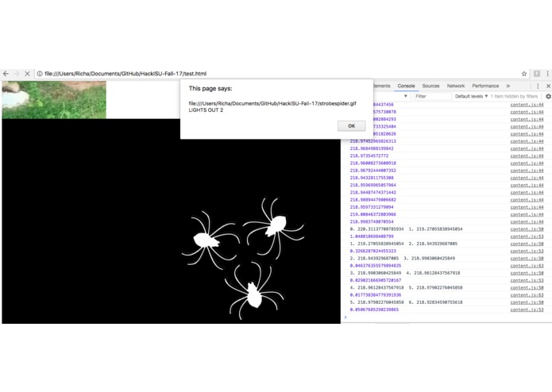Viewport: 552px width, 392px height.
Task: Click console value 0.3266287024455323
Action: pyautogui.click(x=373, y=251)
